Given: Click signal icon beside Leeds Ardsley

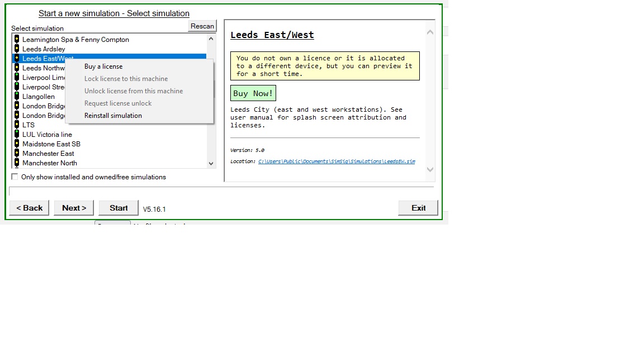Looking at the screenshot, I should [16, 49].
